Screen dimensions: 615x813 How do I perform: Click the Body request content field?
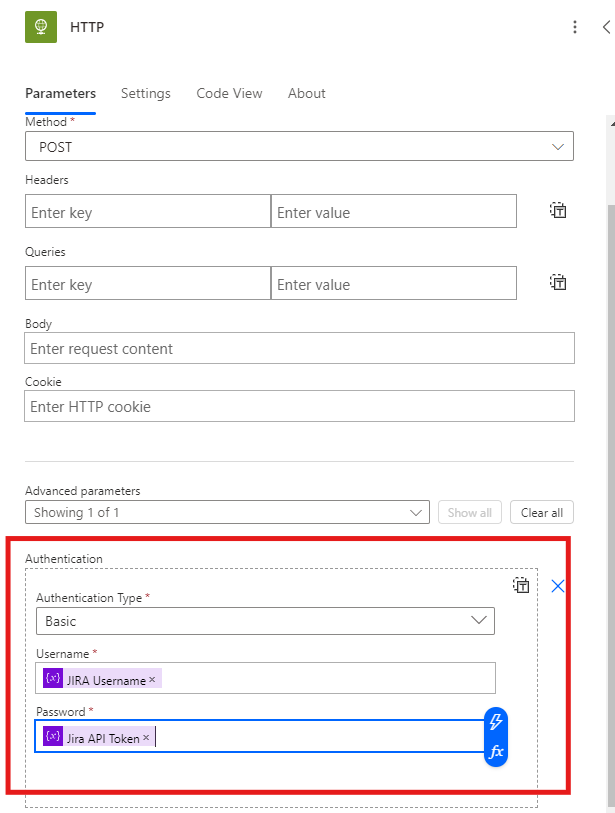point(300,347)
